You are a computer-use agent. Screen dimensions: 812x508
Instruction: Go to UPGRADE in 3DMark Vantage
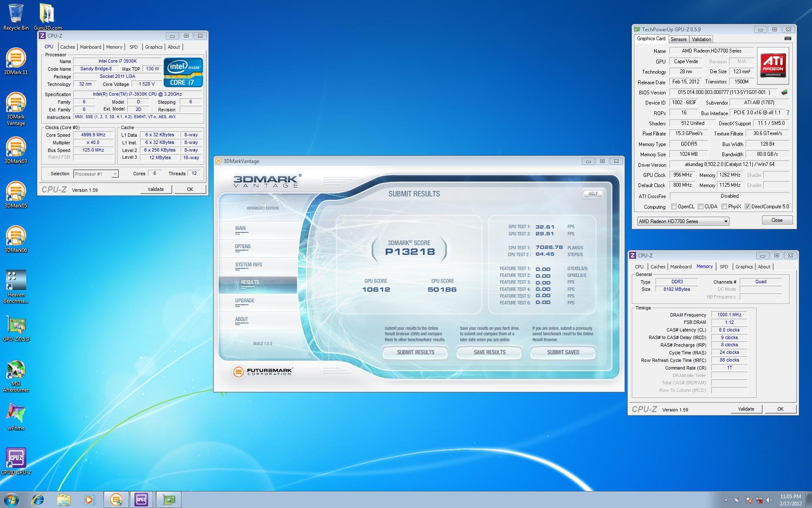coord(258,302)
